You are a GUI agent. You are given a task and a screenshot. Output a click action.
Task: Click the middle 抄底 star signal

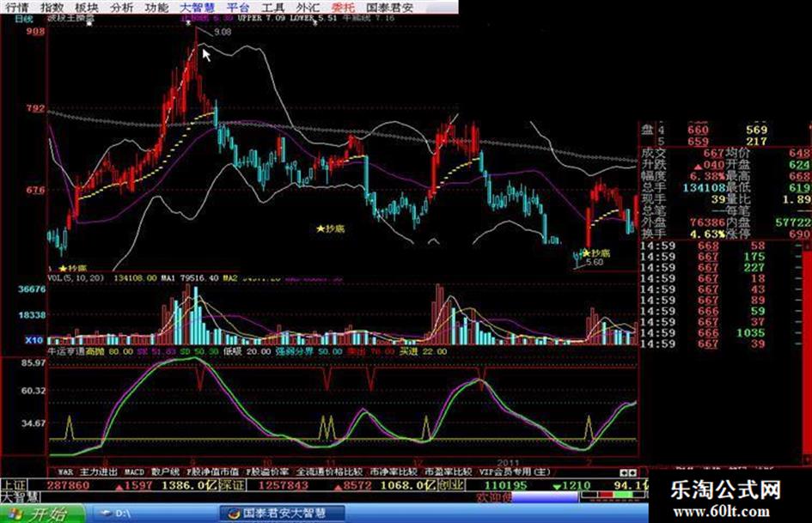point(331,228)
